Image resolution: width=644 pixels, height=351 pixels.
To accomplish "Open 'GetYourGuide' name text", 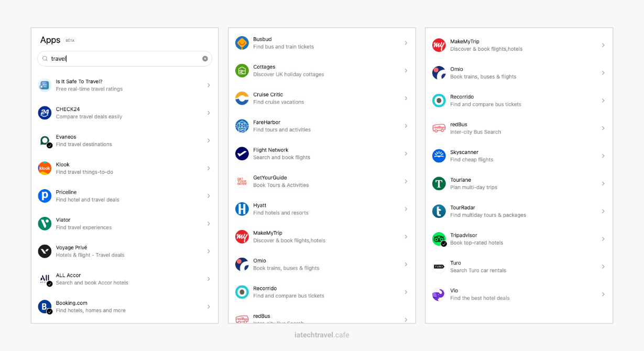I will point(270,178).
